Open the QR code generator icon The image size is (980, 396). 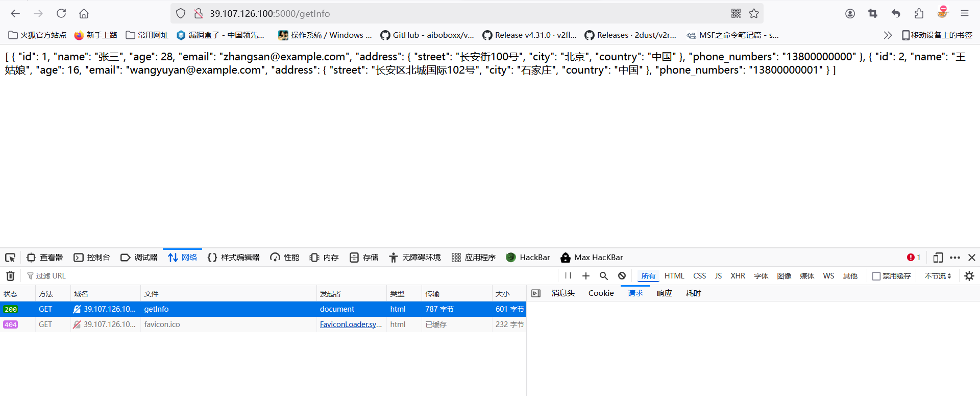click(x=736, y=13)
